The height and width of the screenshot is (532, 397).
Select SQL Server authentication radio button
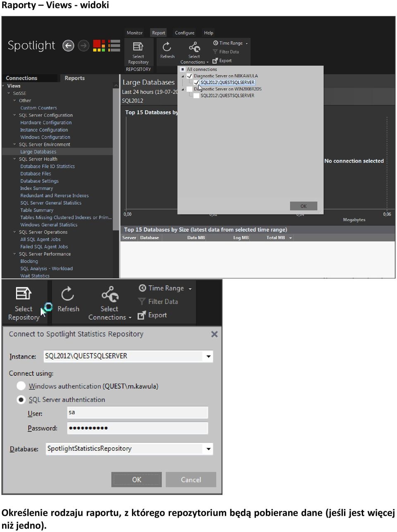21,400
